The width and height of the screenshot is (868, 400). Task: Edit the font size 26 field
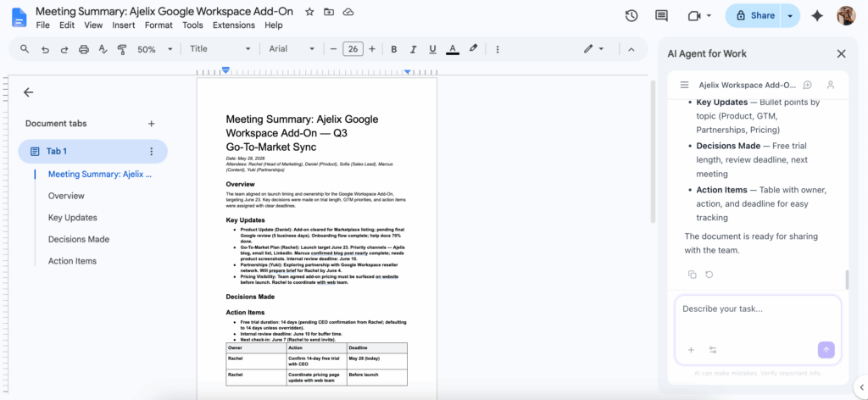pyautogui.click(x=353, y=49)
